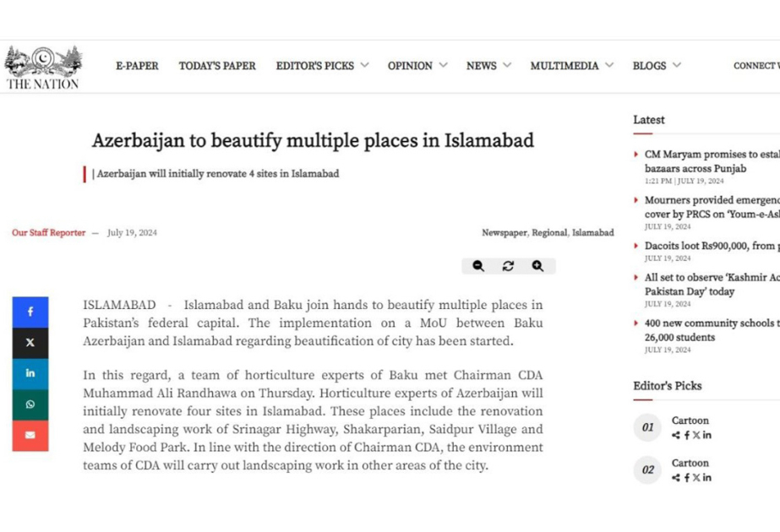Go to Today's Paper section
Image resolution: width=780 pixels, height=532 pixels.
click(x=217, y=66)
